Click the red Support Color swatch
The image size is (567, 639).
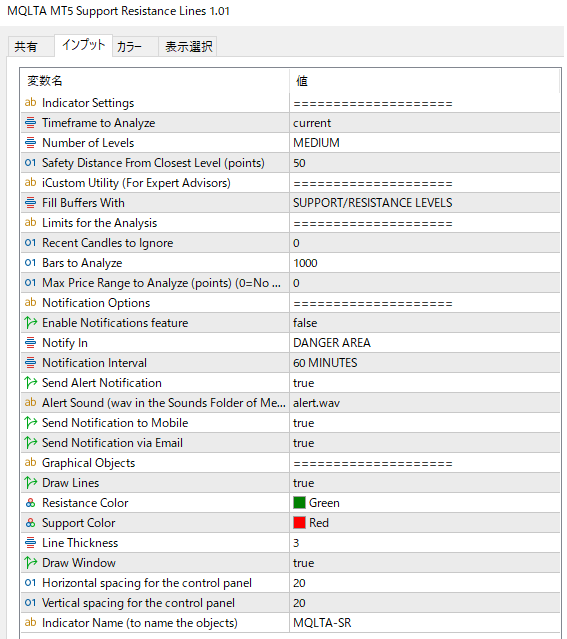tap(299, 522)
